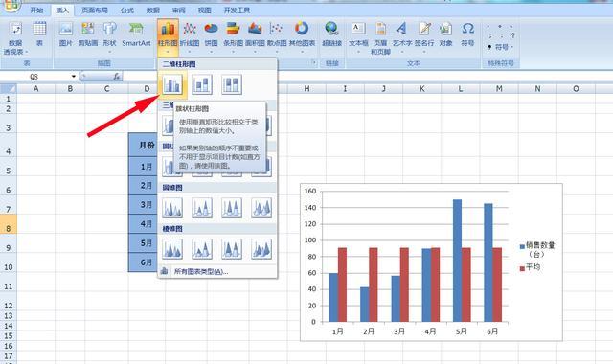Open the 数据透视表 (PivotTable) tool
The image size is (613, 364).
[x=15, y=38]
